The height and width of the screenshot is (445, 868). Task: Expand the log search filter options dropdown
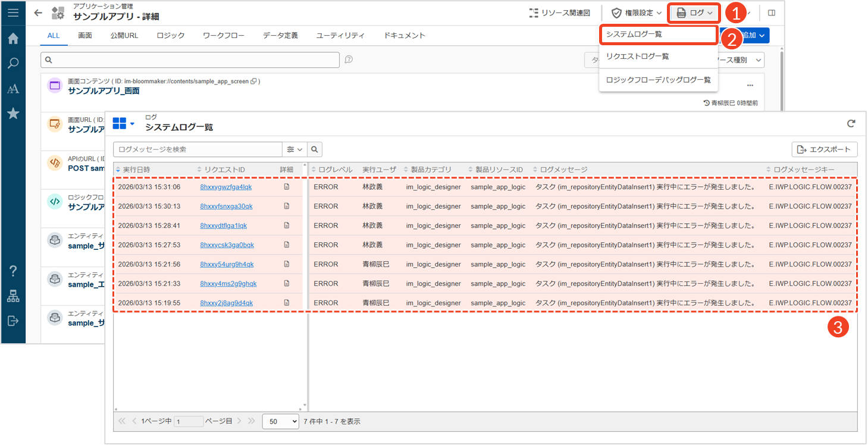click(294, 149)
